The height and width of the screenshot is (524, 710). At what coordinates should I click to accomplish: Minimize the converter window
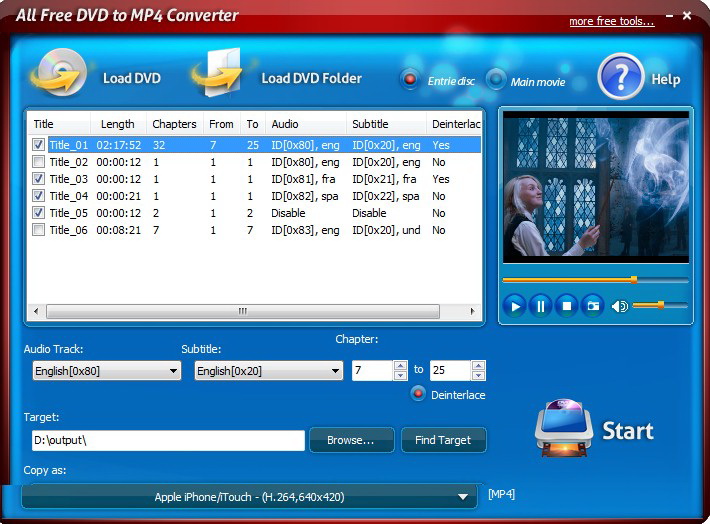[x=670, y=16]
